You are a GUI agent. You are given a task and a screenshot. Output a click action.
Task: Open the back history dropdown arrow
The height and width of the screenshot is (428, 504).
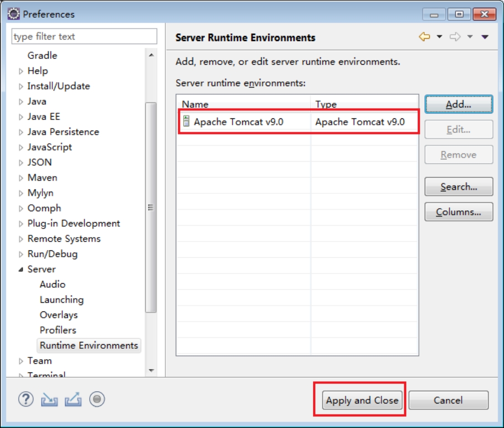(x=439, y=37)
